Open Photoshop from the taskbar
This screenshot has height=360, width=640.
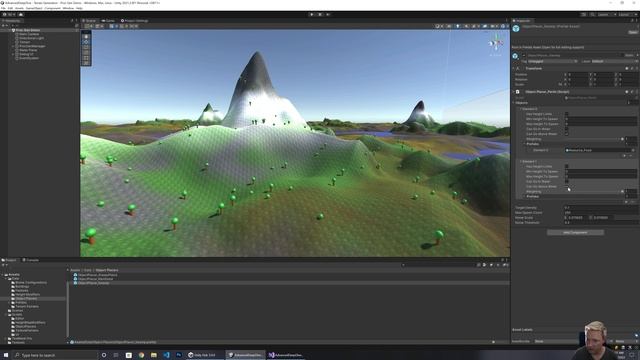tap(179, 355)
